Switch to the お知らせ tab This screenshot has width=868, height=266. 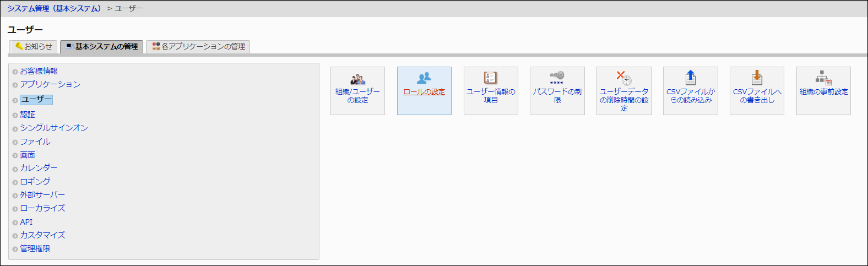click(x=34, y=47)
